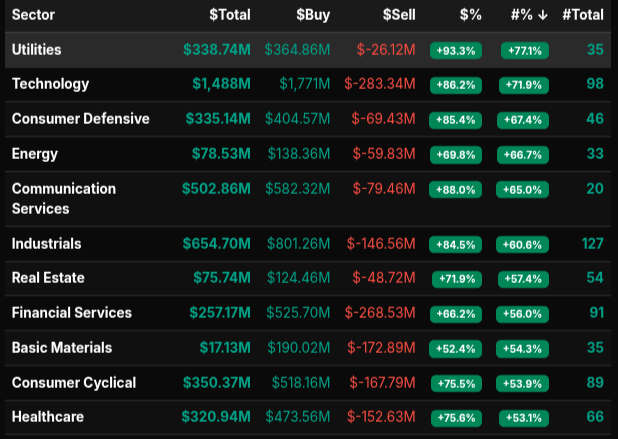
Task: Open the Real Estate sector
Action: point(47,278)
